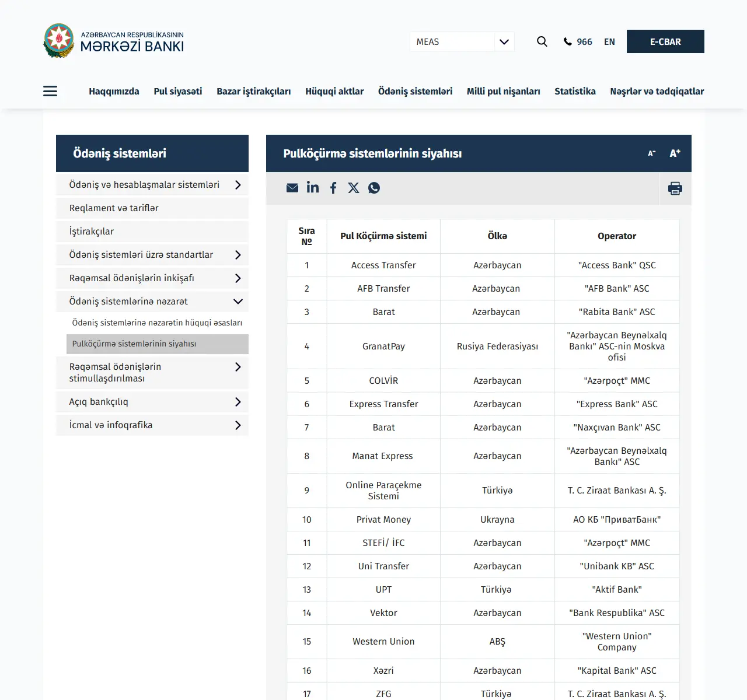This screenshot has height=700, width=747.
Task: Open the site search magnifier
Action: point(542,41)
